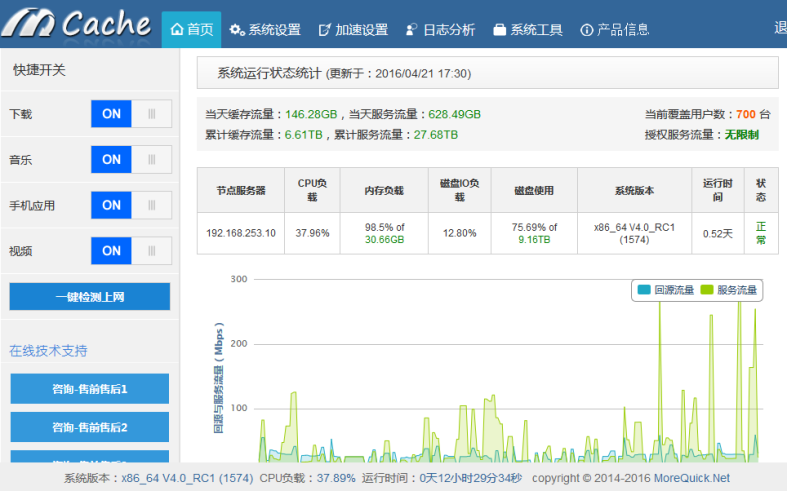This screenshot has height=491, width=787.
Task: Click the footer 运行时间 readout
Action: click(442, 478)
